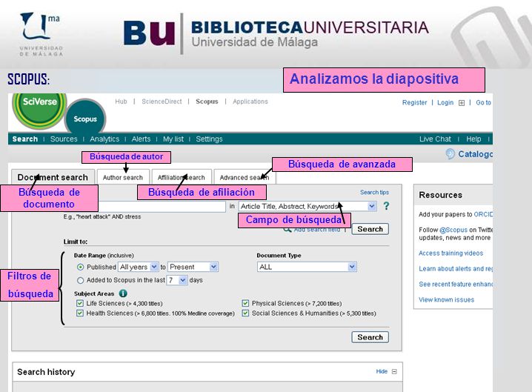532x392 pixels.
Task: Open the Article Title, Abstract, Keywords dropdown
Action: pos(307,206)
